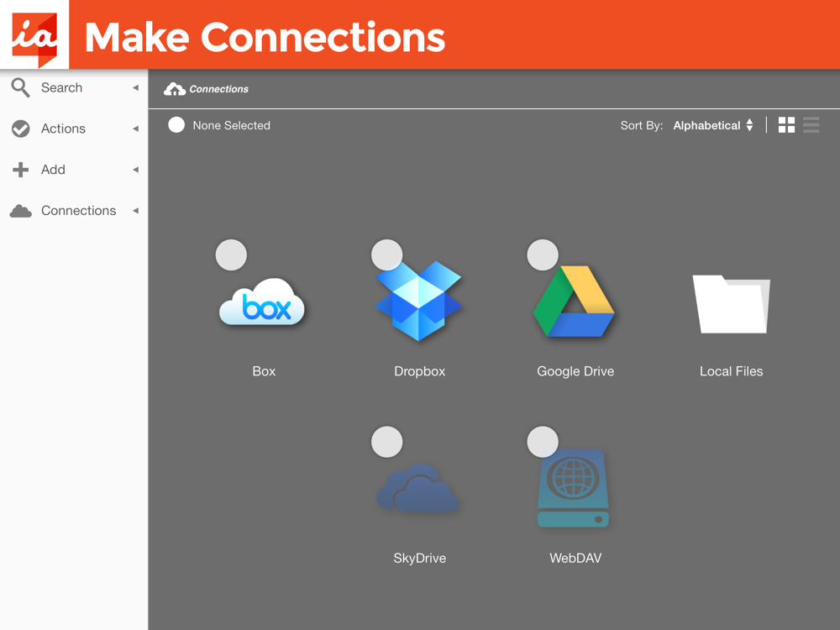Select the WebDAV item checkbox circle

[542, 442]
